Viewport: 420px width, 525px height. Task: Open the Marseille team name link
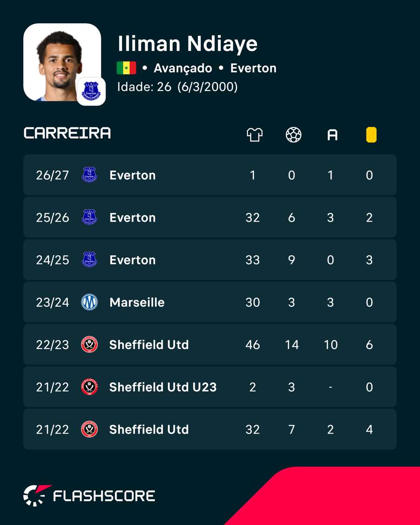click(137, 302)
